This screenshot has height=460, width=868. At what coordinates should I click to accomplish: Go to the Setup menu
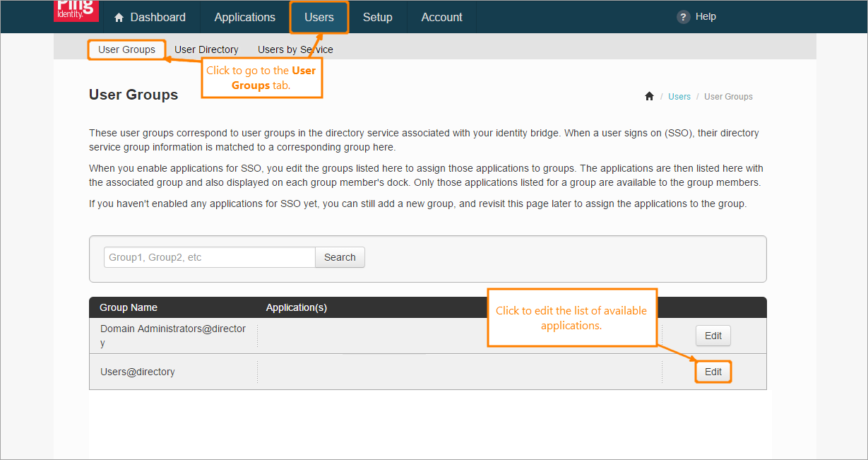[377, 18]
